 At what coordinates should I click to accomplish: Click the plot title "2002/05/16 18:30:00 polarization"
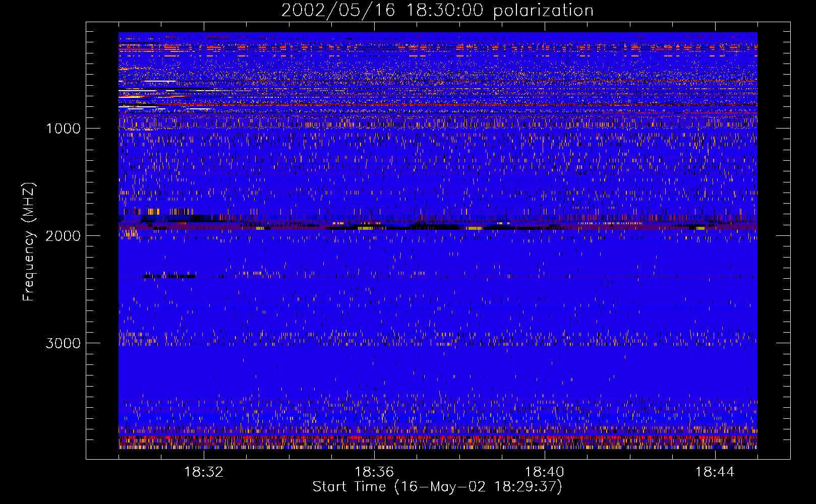(437, 11)
